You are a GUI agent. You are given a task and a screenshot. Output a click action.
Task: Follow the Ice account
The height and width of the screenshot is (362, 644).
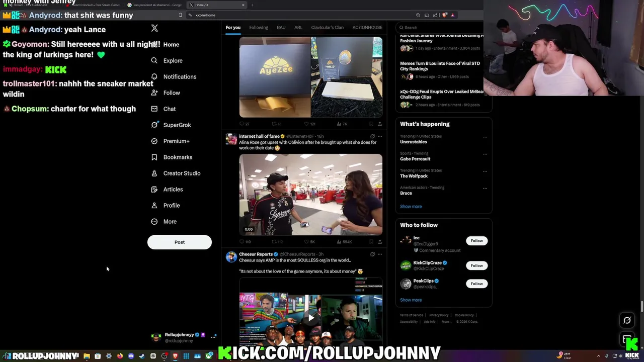tap(476, 241)
